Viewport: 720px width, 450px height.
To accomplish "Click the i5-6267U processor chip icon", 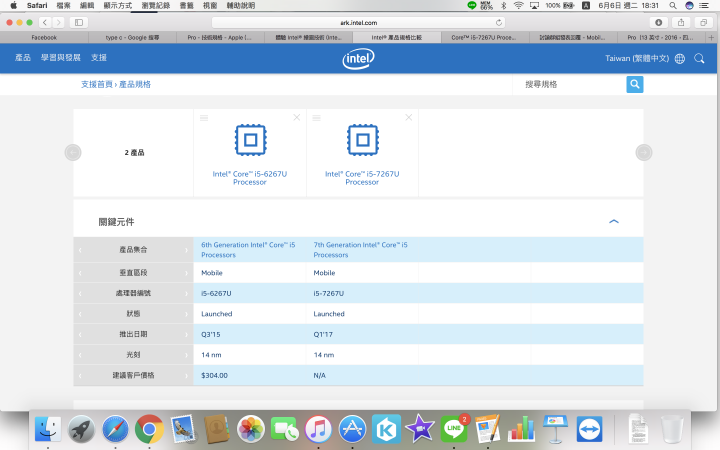I will pyautogui.click(x=250, y=140).
